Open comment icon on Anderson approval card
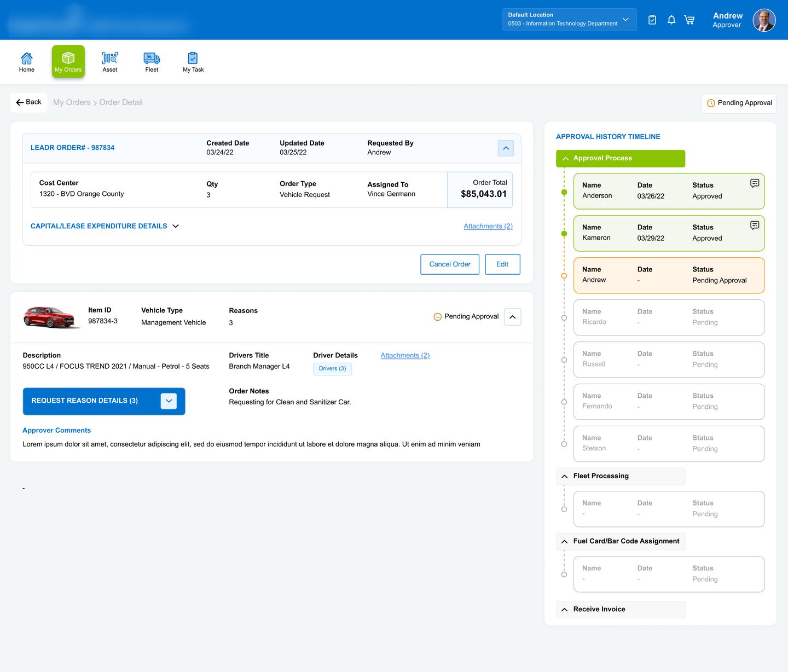The width and height of the screenshot is (788, 672). point(755,183)
